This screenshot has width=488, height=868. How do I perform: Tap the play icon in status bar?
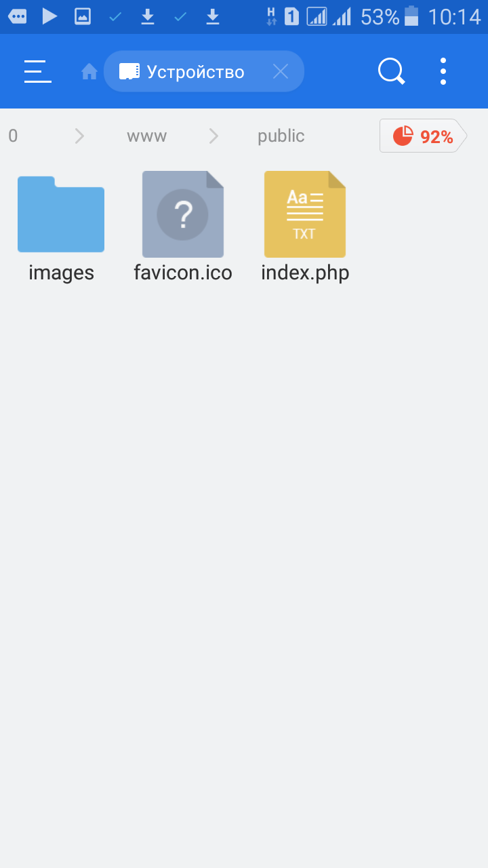point(49,16)
